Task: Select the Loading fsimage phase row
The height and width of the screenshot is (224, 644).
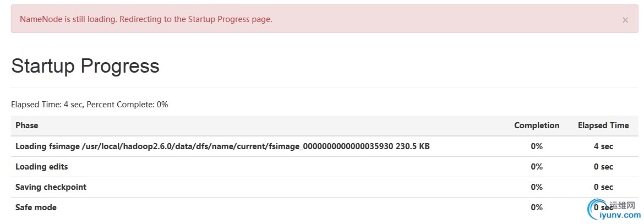Action: click(x=325, y=146)
